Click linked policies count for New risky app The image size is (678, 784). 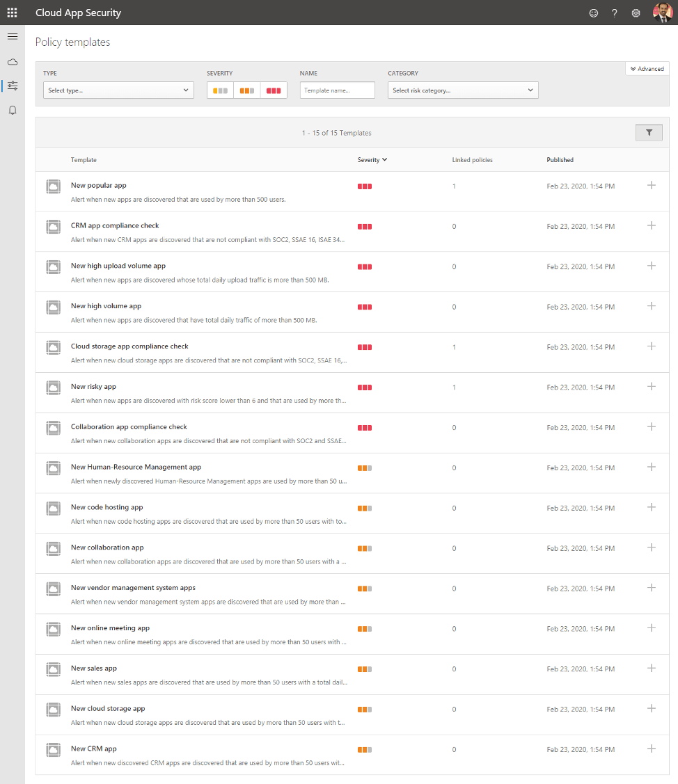[x=455, y=387]
